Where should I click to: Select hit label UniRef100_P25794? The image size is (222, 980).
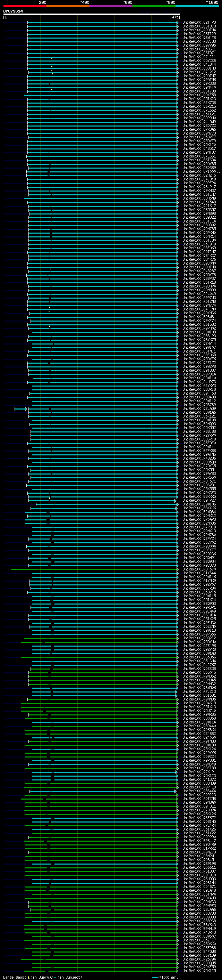199,959
